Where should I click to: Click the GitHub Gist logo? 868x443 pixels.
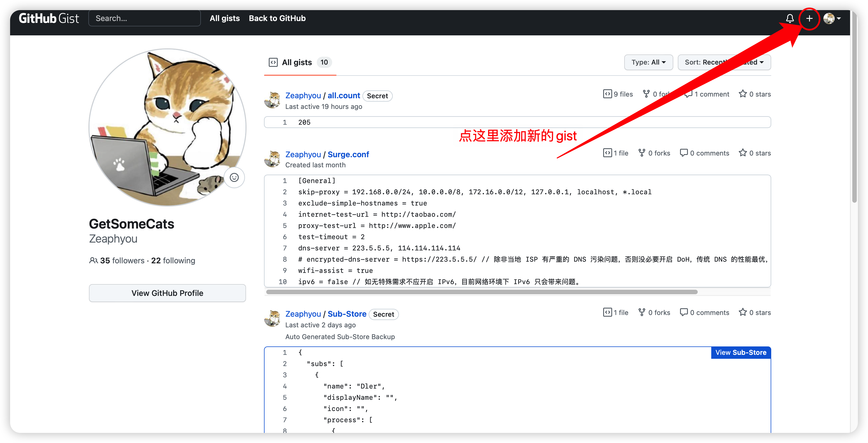click(49, 18)
